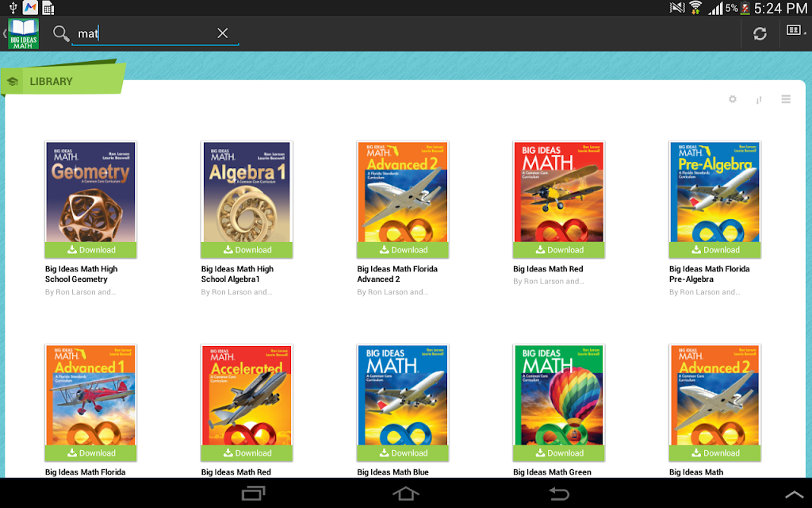Switch to list view icon

click(786, 99)
